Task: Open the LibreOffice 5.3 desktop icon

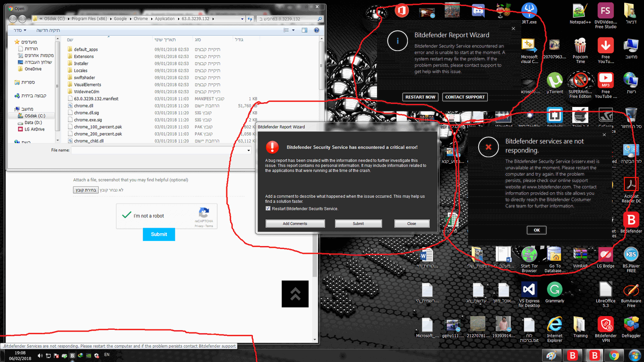Action: pos(605,295)
